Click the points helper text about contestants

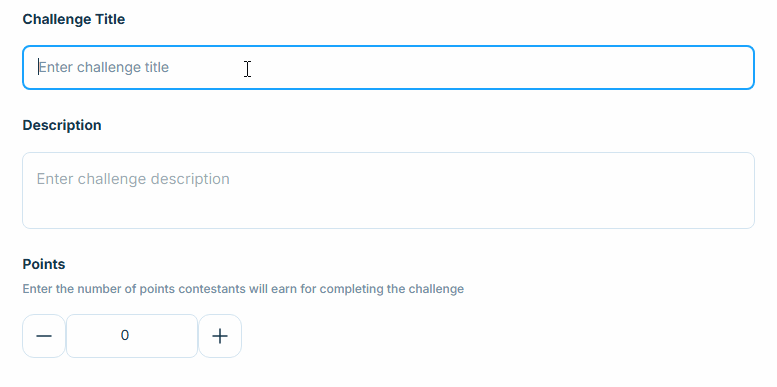coord(243,289)
